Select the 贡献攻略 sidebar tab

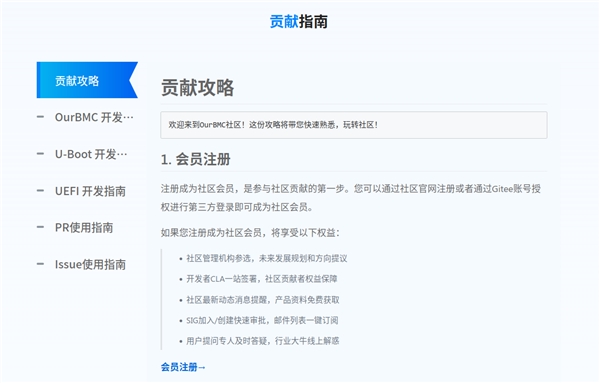87,80
